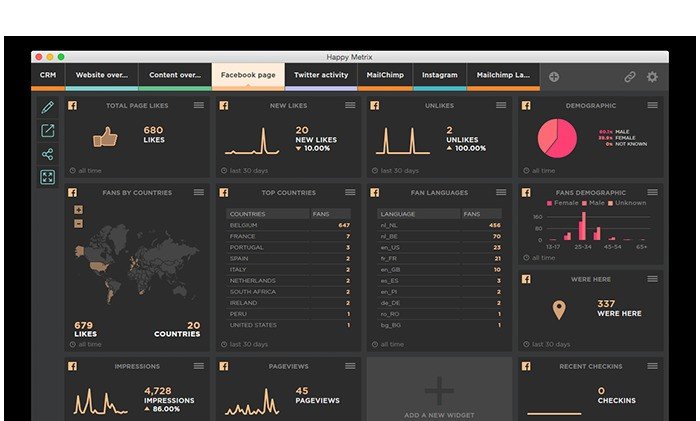This screenshot has width=700, height=421.
Task: Click Facebook icon on New Likes widget
Action: click(224, 105)
